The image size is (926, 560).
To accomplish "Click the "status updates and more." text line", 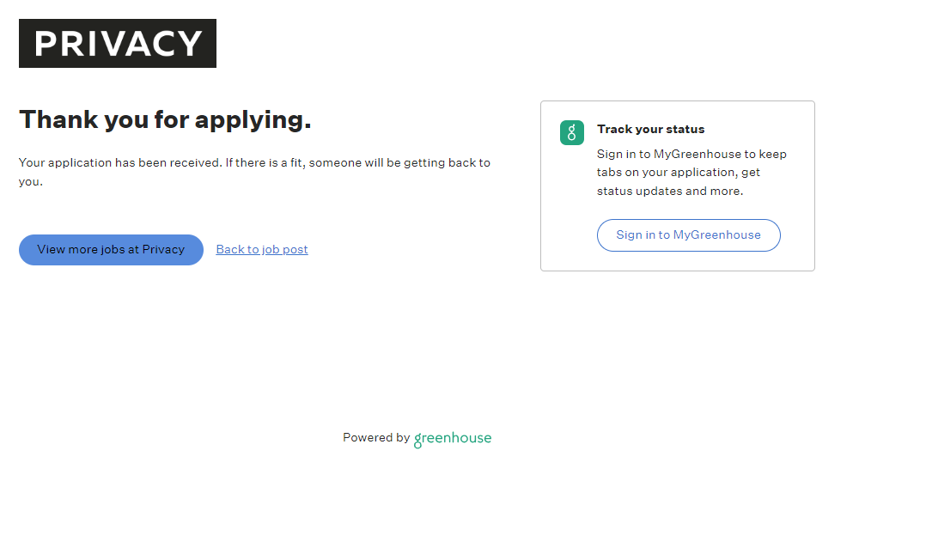I will (669, 191).
